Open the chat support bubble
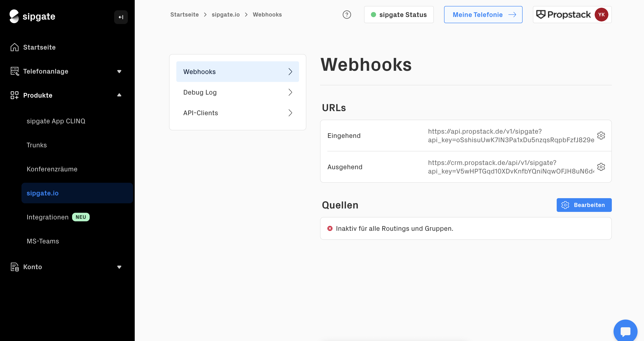 click(x=626, y=331)
